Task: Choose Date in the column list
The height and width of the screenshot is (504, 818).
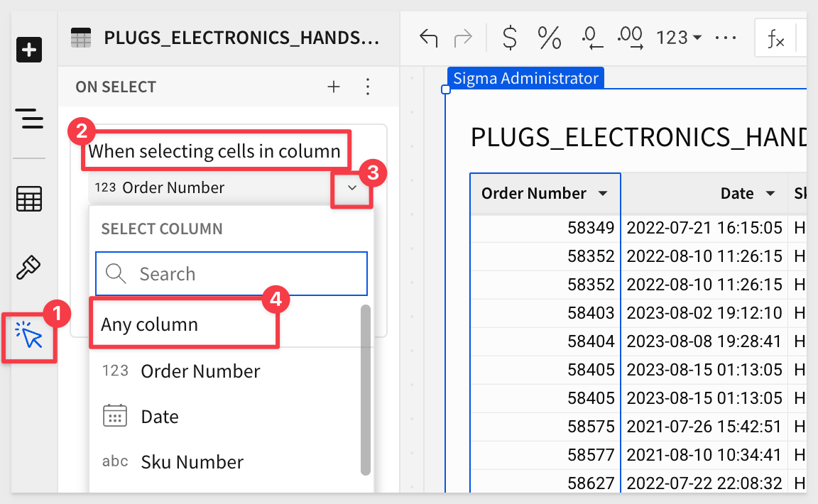Action: coord(160,417)
